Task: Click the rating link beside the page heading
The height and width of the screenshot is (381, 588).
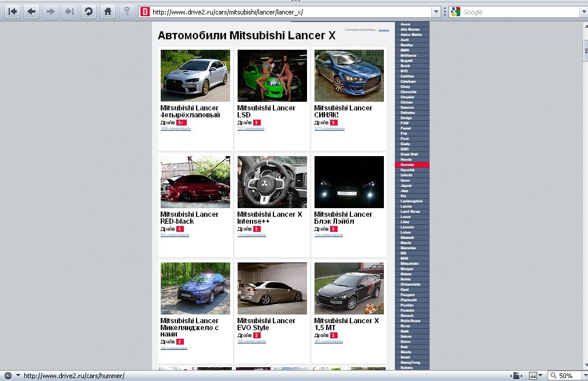Action: pyautogui.click(x=384, y=29)
